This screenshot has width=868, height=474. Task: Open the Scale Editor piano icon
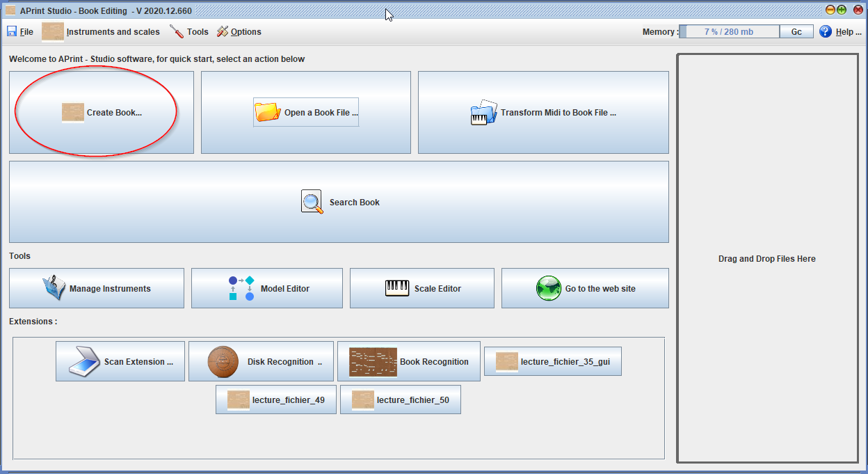click(x=397, y=288)
